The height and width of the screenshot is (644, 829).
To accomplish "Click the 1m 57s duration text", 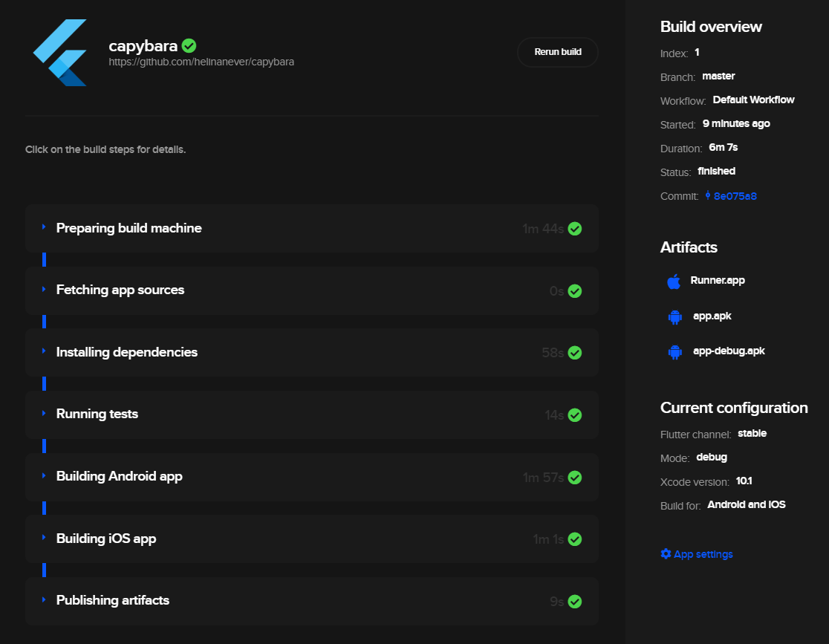I will (x=543, y=478).
